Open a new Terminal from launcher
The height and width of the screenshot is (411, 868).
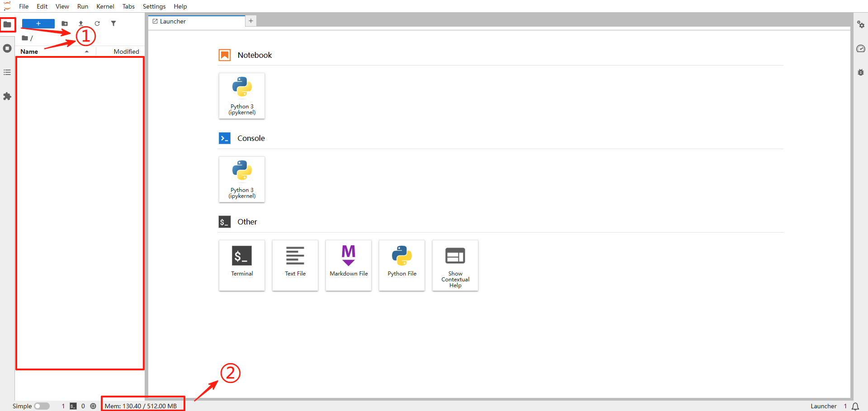click(242, 265)
